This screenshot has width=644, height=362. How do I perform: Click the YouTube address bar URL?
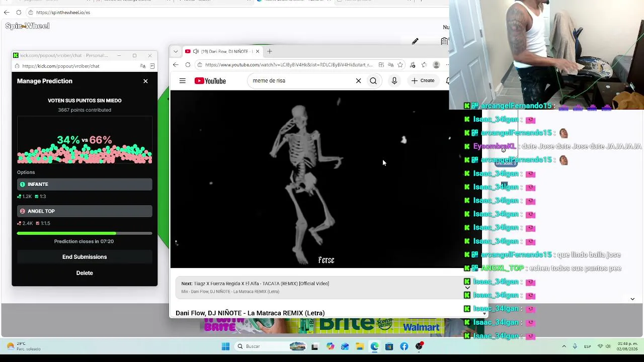coord(289,65)
